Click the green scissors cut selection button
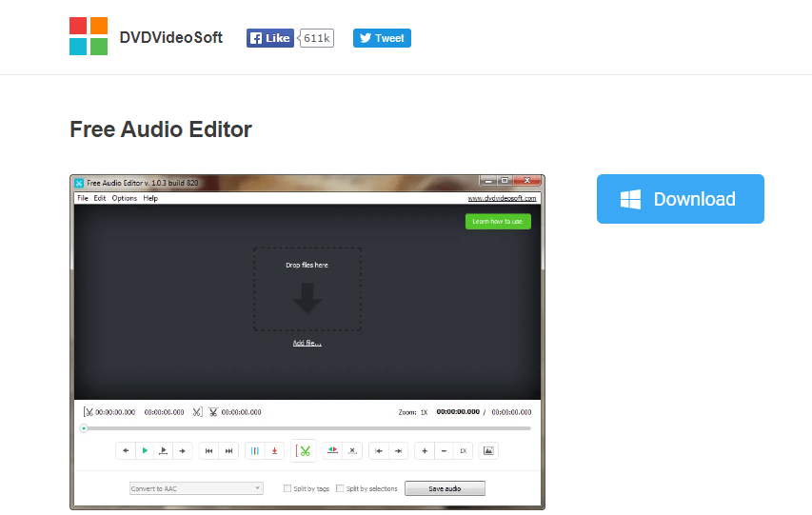812x515 pixels. [304, 451]
